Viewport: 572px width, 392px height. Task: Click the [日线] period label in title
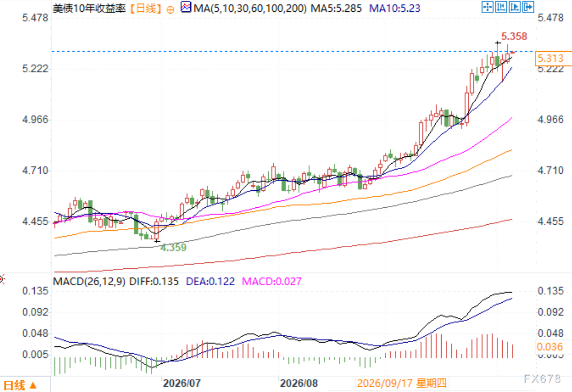point(145,8)
